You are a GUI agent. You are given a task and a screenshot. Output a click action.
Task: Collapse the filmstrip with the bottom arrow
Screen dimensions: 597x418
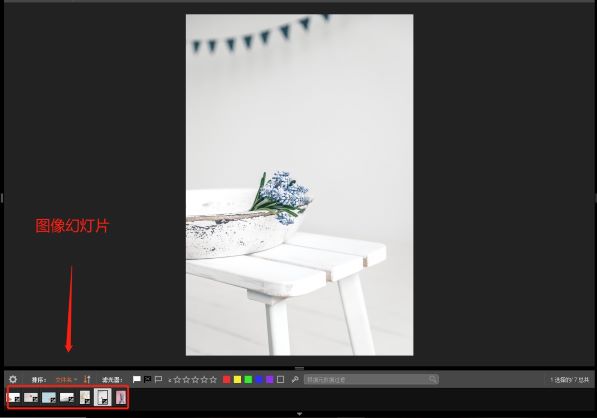pos(299,413)
